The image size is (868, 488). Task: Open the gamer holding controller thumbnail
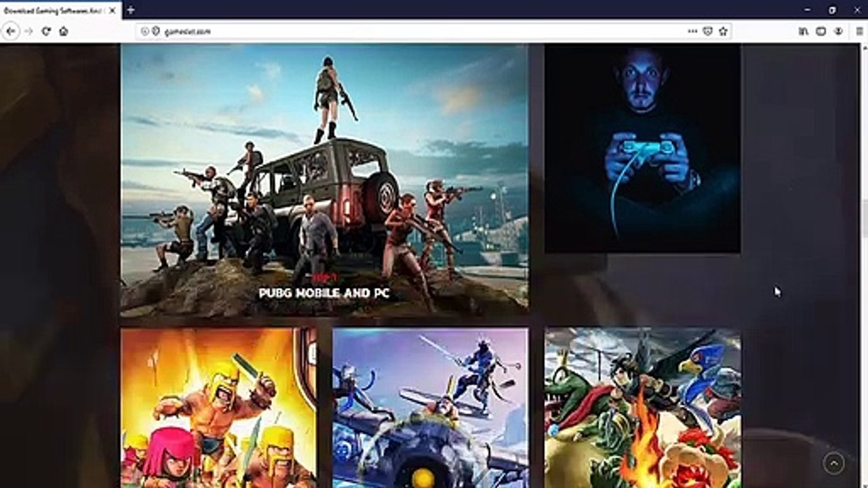(642, 148)
